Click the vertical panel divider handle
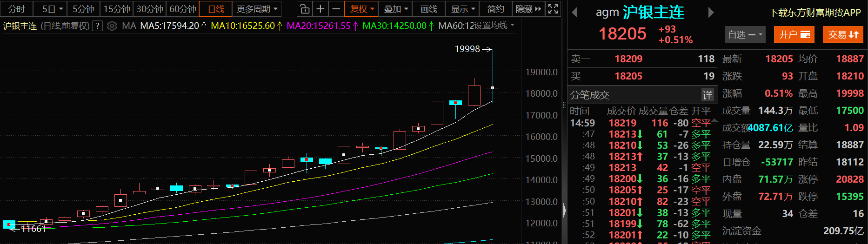The width and height of the screenshot is (868, 244). click(x=564, y=210)
